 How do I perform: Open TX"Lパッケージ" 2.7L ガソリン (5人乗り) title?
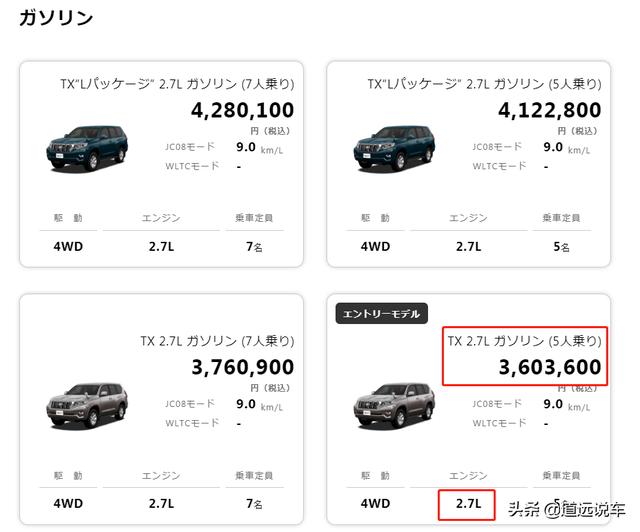(484, 84)
